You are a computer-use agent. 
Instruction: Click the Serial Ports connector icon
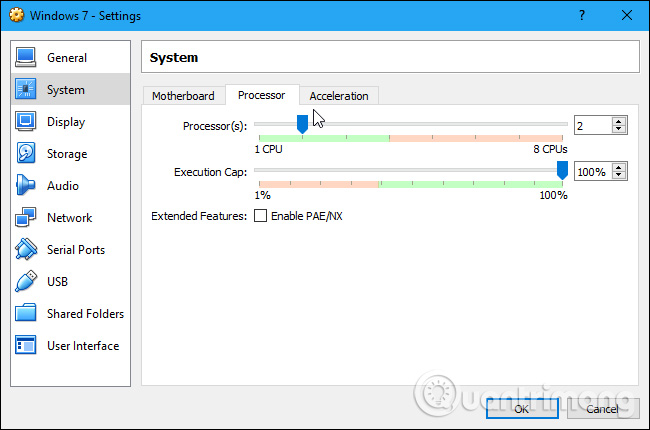pyautogui.click(x=25, y=249)
